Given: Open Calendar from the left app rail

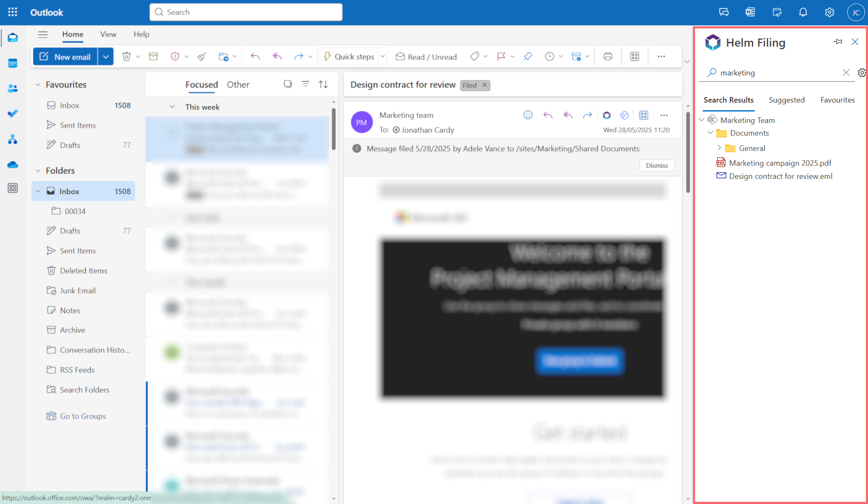Looking at the screenshot, I should [13, 63].
